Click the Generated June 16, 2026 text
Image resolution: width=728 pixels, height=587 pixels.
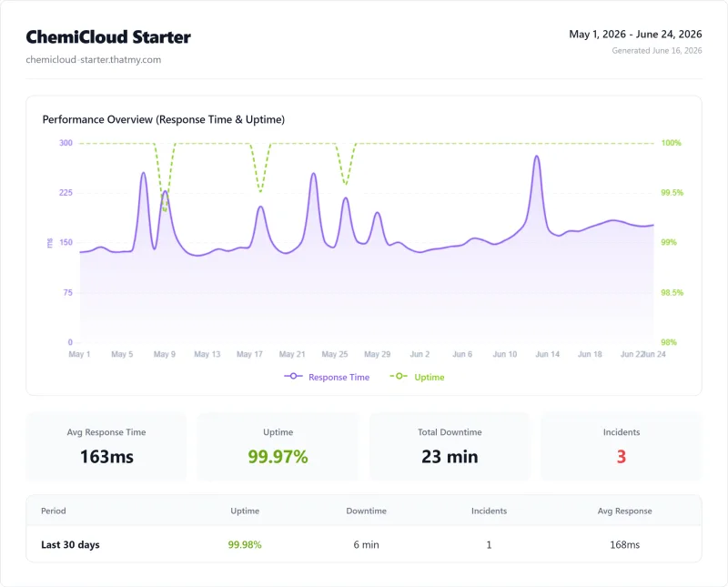click(656, 51)
